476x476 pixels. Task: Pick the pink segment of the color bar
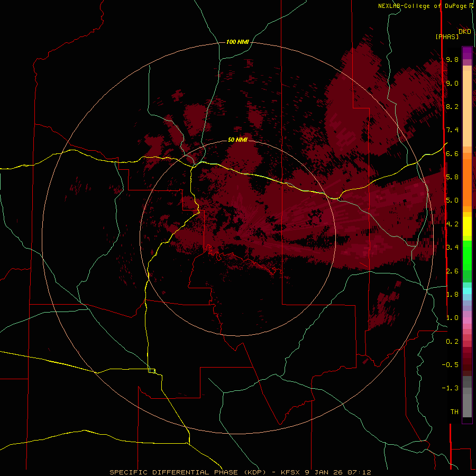click(x=467, y=321)
